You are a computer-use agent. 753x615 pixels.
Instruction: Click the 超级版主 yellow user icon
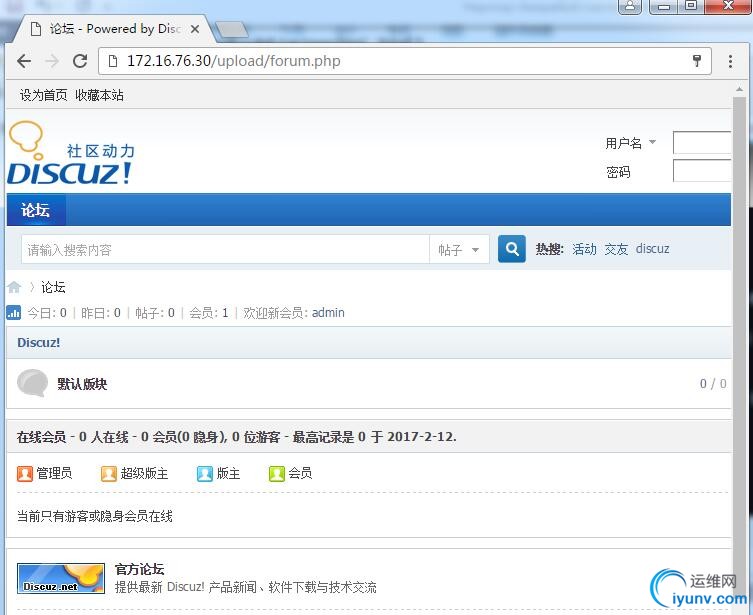pos(109,473)
